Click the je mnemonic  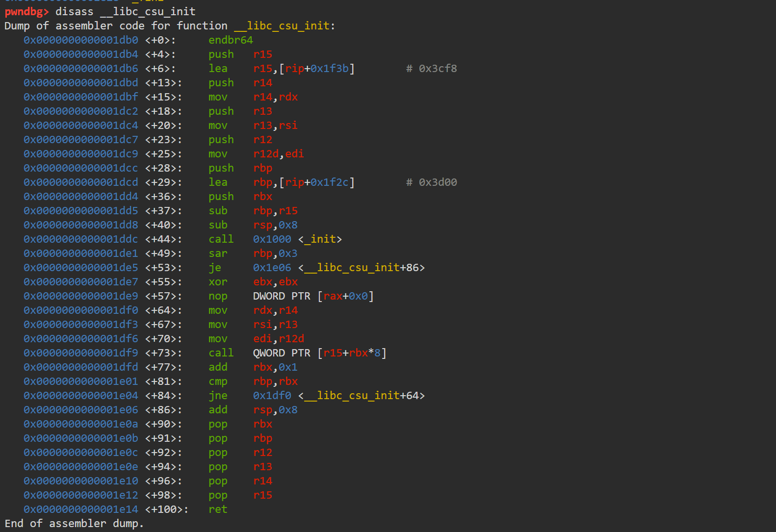215,267
